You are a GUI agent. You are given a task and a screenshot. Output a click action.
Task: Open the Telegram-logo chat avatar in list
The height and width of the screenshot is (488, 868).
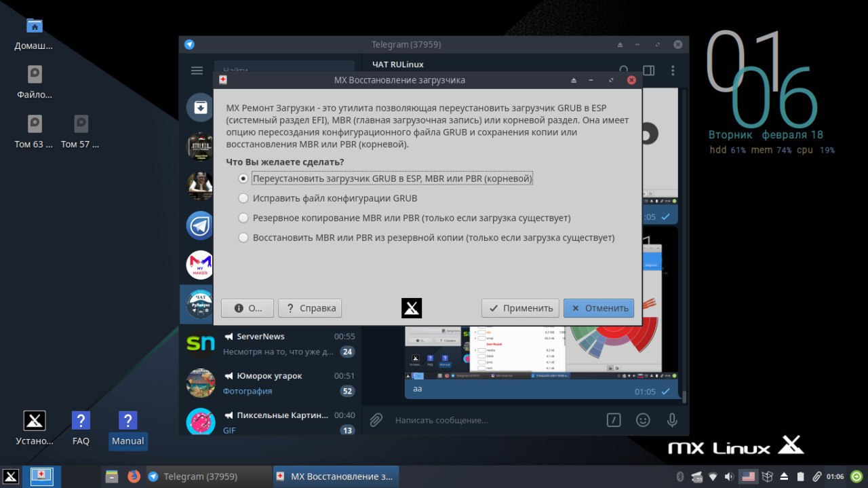pyautogui.click(x=200, y=225)
